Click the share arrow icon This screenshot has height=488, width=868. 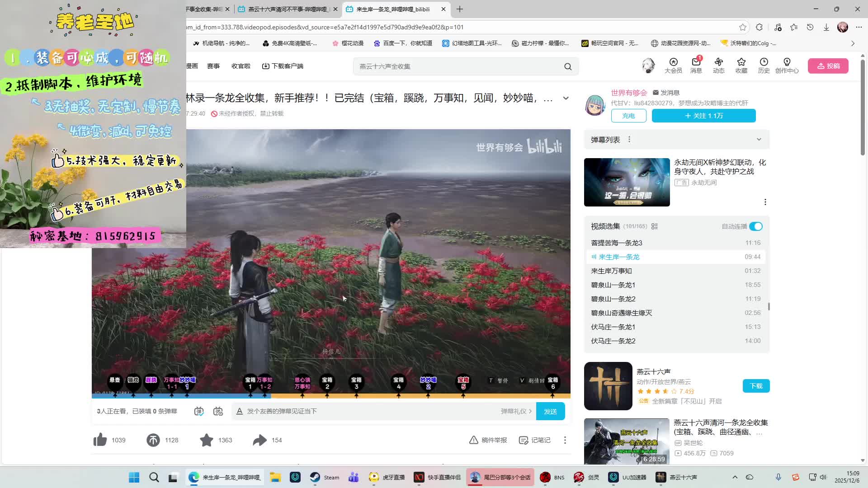(x=260, y=440)
